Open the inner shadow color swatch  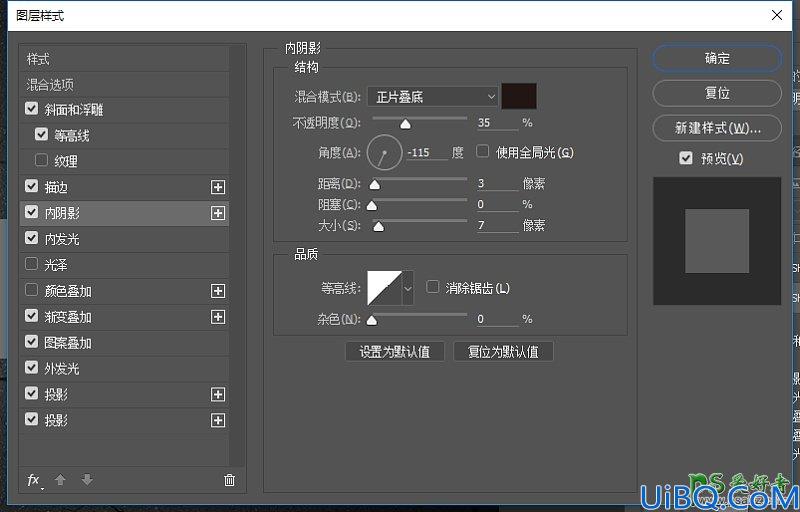pos(519,96)
